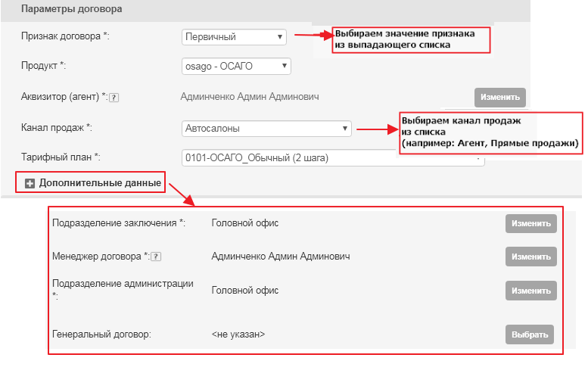The height and width of the screenshot is (392, 588).
Task: Click Изменить for Менеджер договора
Action: click(531, 257)
